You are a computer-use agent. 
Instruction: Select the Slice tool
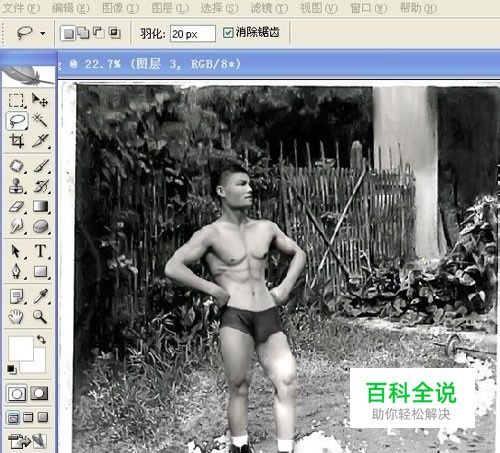(41, 141)
